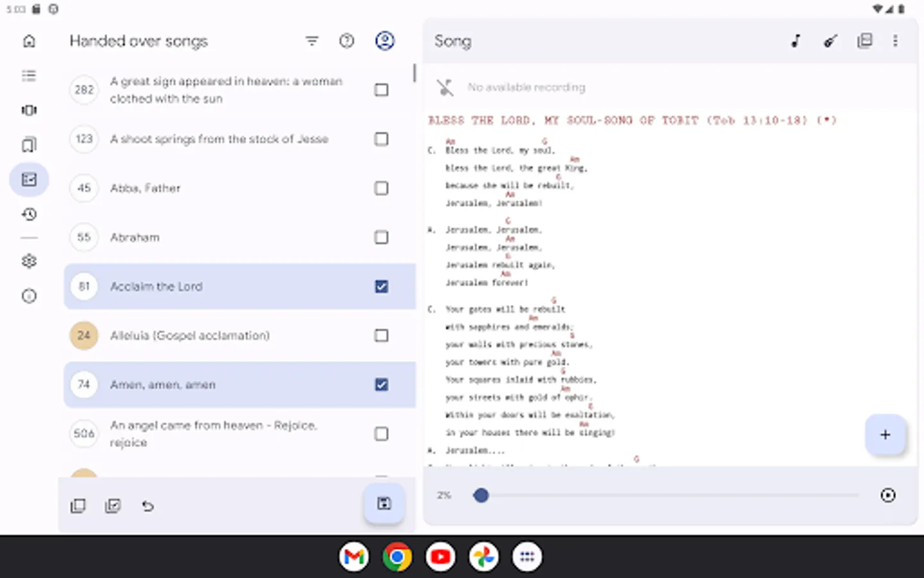Click the undo arrow in bottom bar
924x578 pixels.
[148, 506]
